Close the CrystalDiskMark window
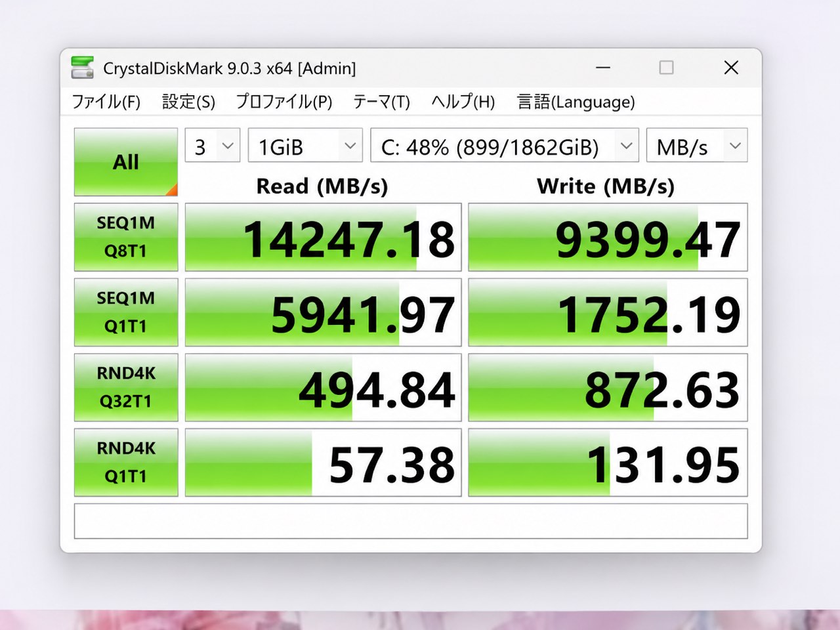This screenshot has height=630, width=840. pos(731,68)
